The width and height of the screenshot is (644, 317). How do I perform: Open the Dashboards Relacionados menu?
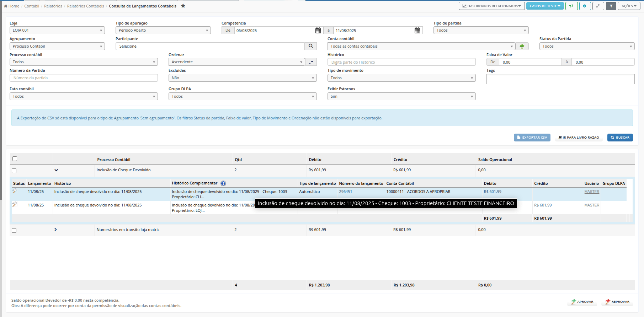click(x=491, y=6)
